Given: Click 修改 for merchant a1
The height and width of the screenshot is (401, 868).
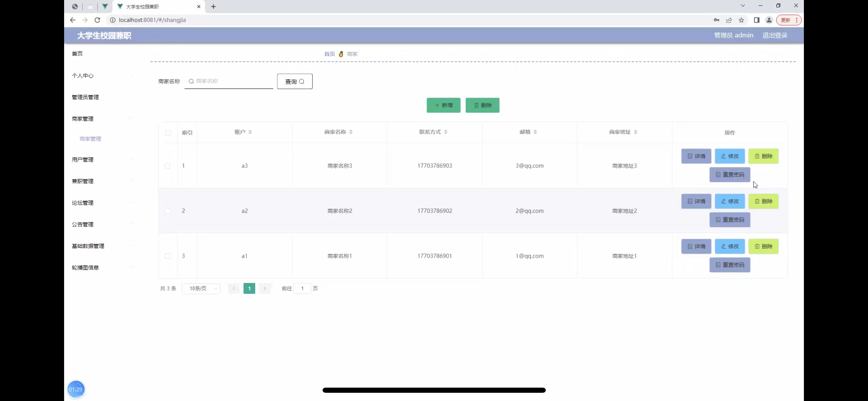Looking at the screenshot, I should point(730,246).
